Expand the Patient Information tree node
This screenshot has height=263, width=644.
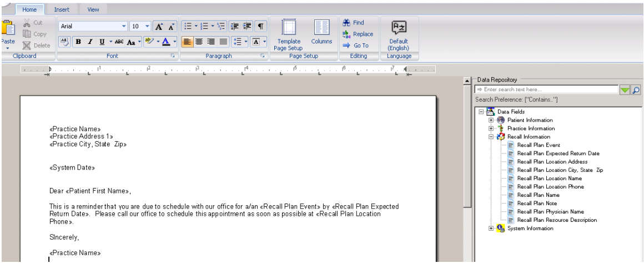pos(491,120)
